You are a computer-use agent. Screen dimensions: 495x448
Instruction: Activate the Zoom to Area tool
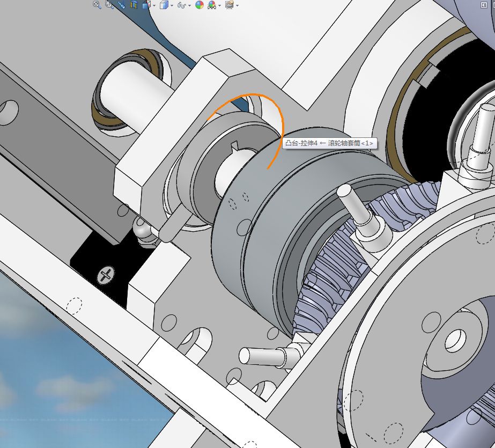coord(109,5)
